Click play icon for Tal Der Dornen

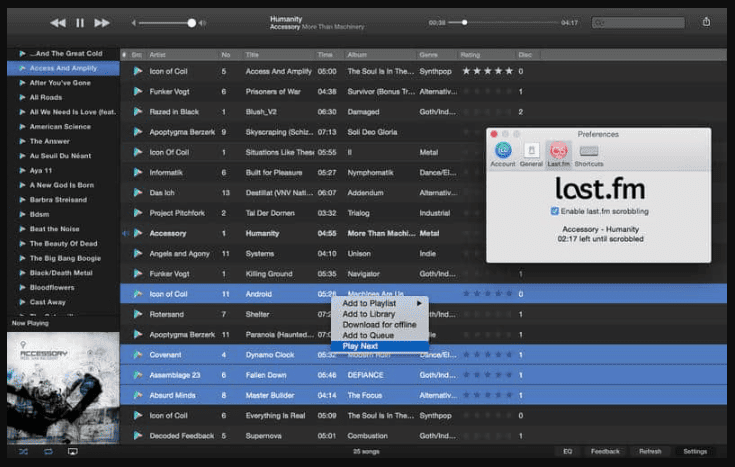(x=138, y=213)
